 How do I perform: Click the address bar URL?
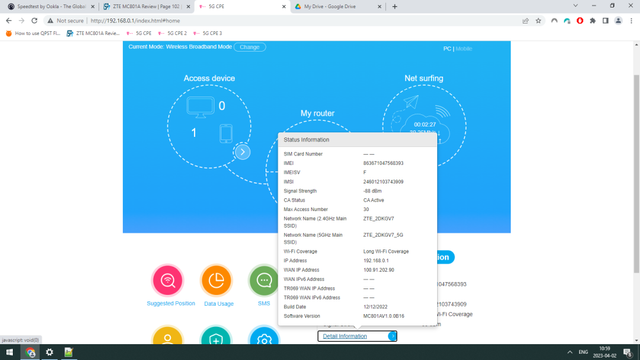[x=135, y=21]
